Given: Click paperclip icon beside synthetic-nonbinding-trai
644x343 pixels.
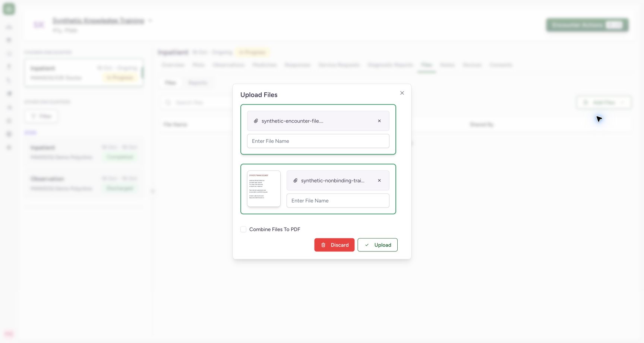Looking at the screenshot, I should point(296,181).
